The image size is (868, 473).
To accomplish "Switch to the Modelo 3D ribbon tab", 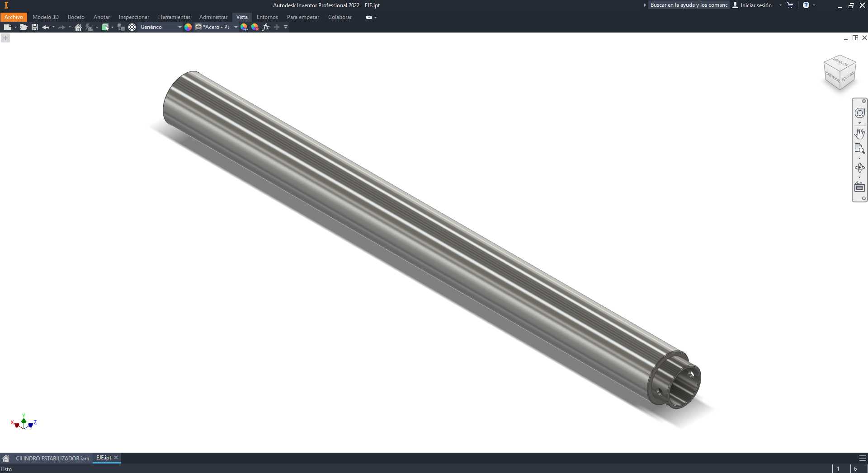I will tap(46, 17).
